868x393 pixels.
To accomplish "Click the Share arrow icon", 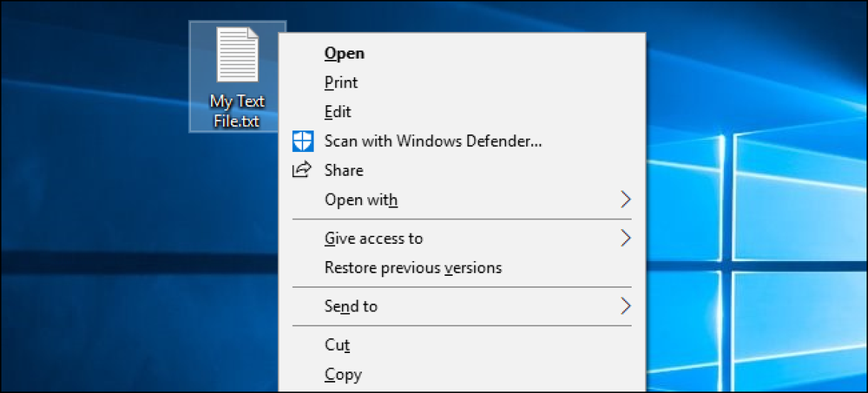I will pos(302,169).
